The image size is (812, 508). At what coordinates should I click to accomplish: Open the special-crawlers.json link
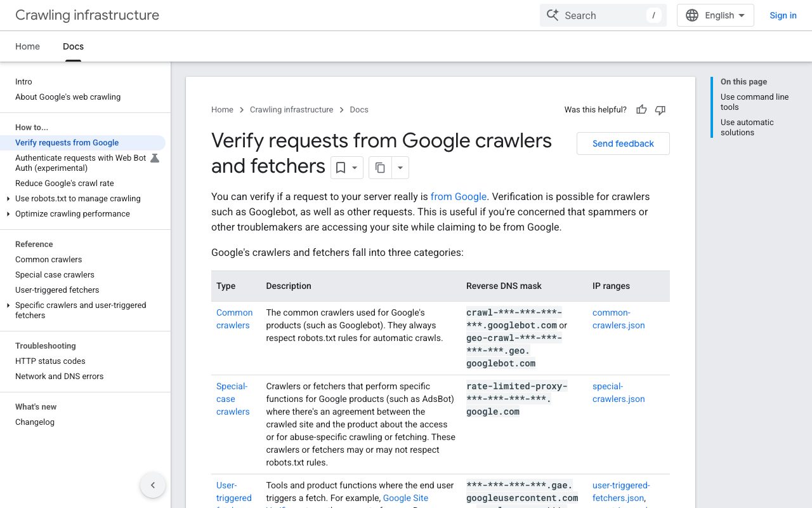619,392
